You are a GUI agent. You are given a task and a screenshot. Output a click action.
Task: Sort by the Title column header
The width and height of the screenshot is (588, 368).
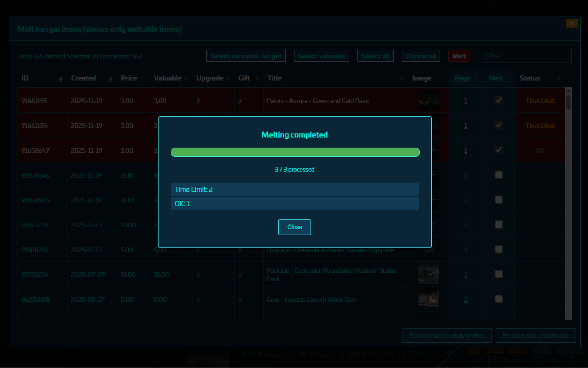336,78
